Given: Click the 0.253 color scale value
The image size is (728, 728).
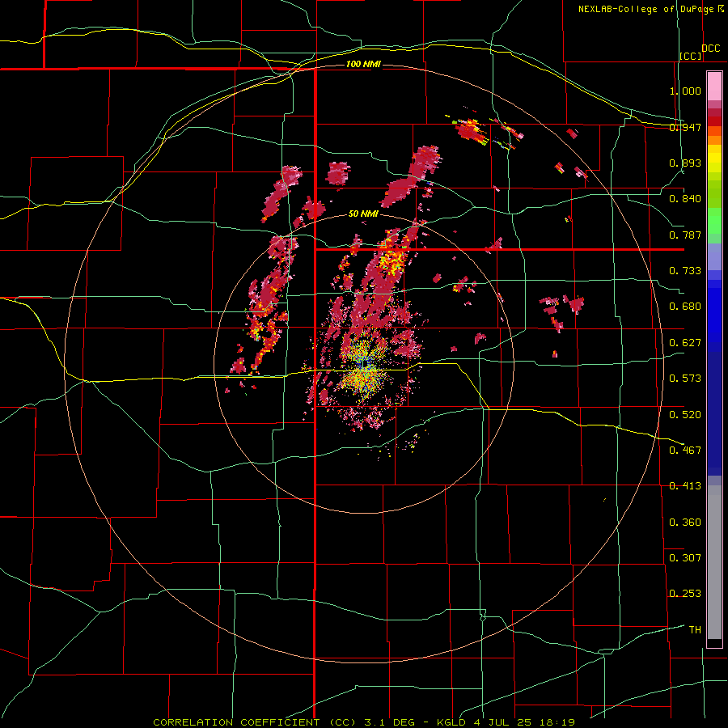Looking at the screenshot, I should [685, 594].
